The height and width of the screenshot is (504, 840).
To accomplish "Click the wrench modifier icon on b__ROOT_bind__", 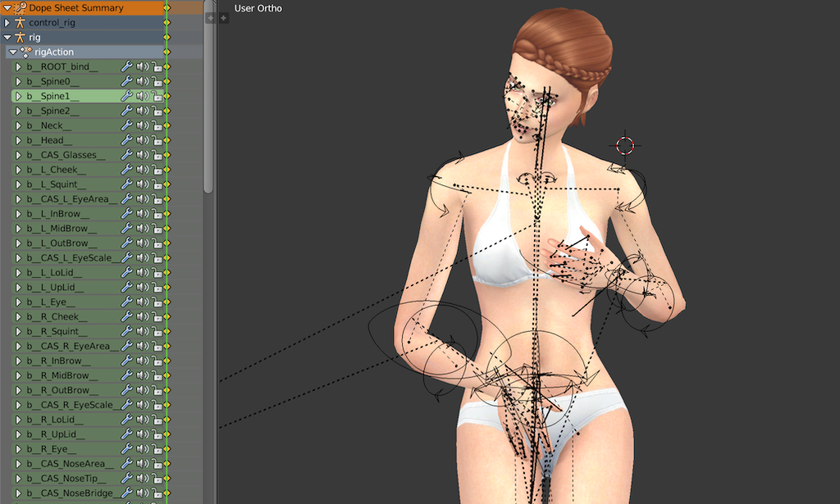I will tap(126, 67).
